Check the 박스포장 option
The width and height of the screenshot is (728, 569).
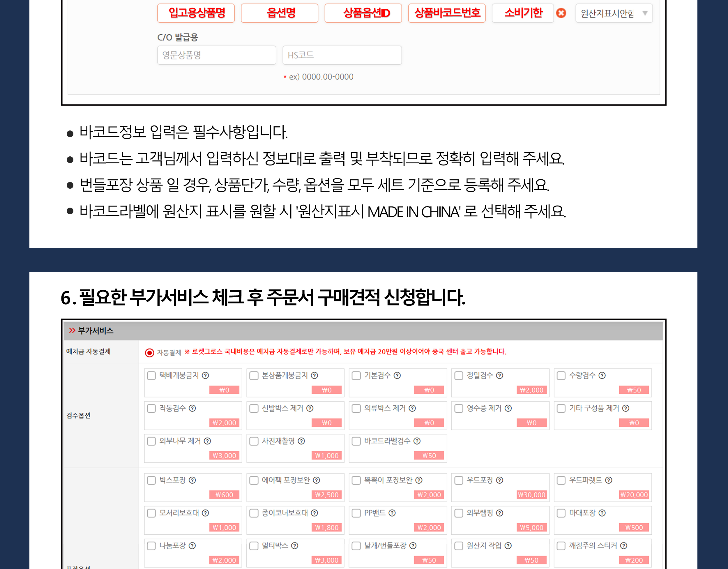(151, 480)
